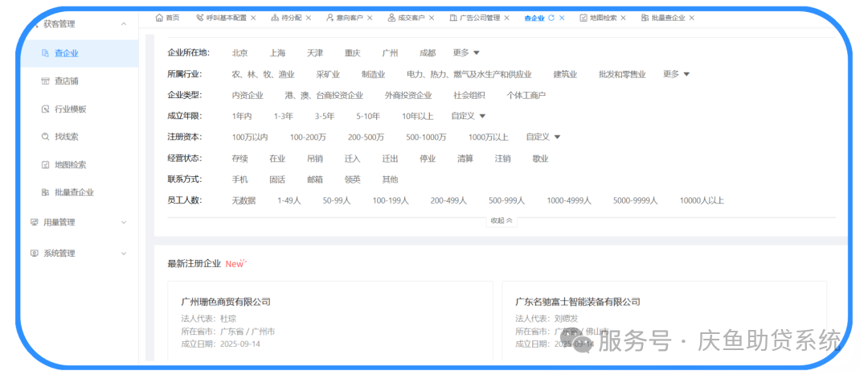Choose 内资企业 enterprise type

pyautogui.click(x=248, y=95)
